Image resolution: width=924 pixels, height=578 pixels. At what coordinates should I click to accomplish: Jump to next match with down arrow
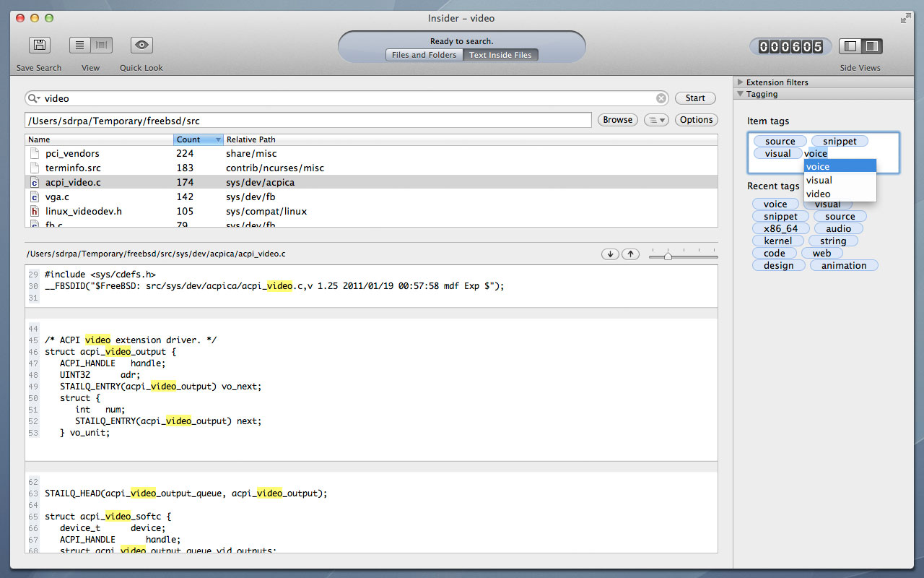610,254
